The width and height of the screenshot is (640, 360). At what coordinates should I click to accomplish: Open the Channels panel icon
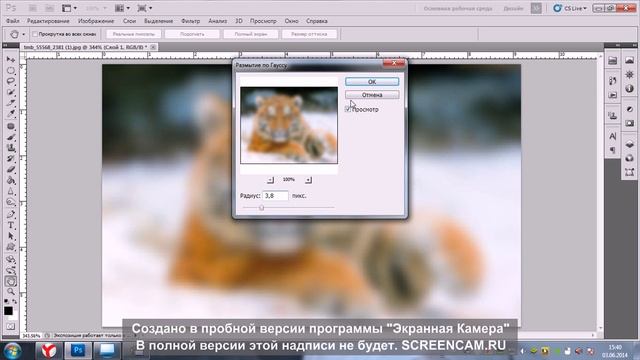[x=629, y=158]
